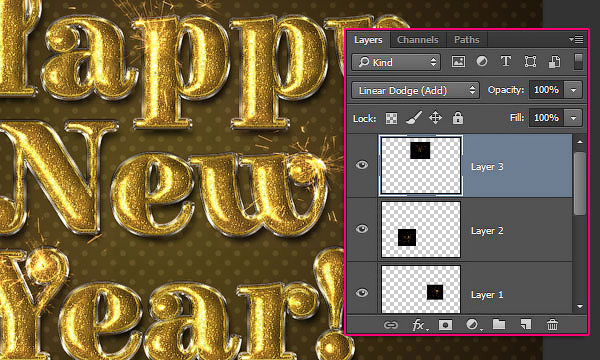Click the layers list scroll up arrow
Image resolution: width=600 pixels, height=360 pixels.
(580, 142)
